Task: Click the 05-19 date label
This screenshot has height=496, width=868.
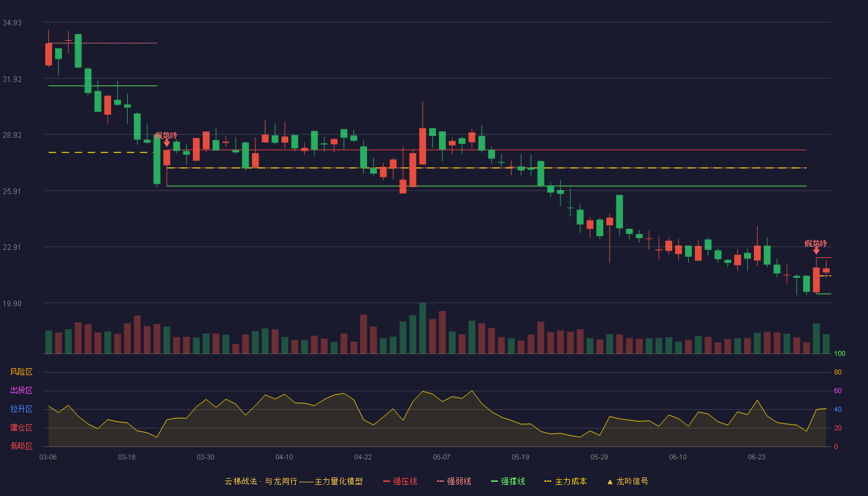Action: click(520, 457)
